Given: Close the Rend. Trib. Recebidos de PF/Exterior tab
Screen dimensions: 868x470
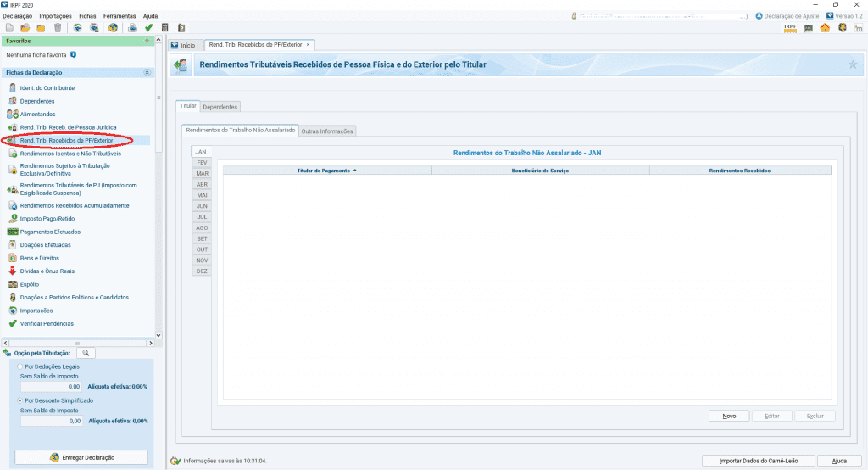Looking at the screenshot, I should point(309,45).
